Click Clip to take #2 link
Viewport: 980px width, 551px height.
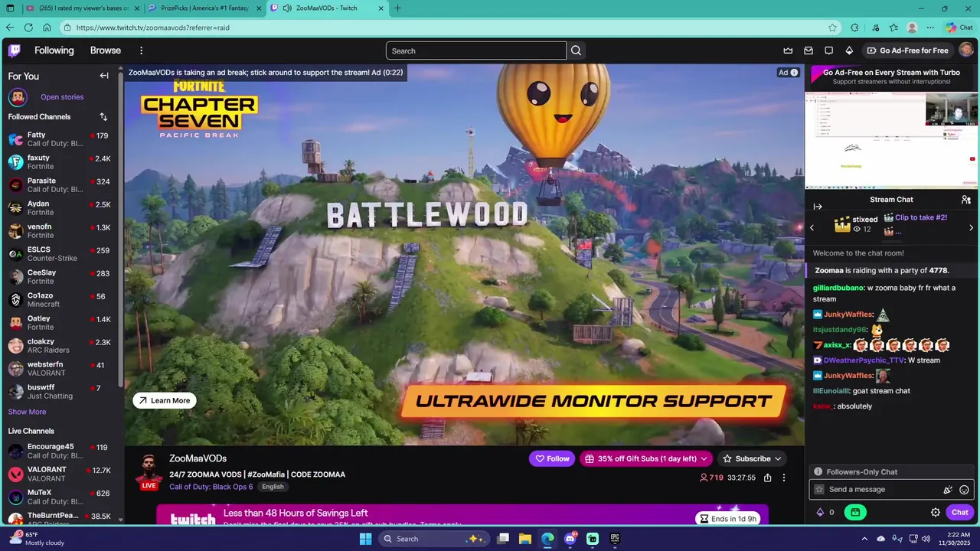921,217
